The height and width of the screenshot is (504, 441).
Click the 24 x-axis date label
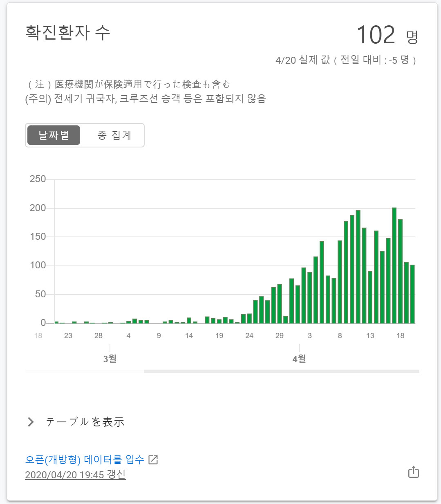coord(249,336)
